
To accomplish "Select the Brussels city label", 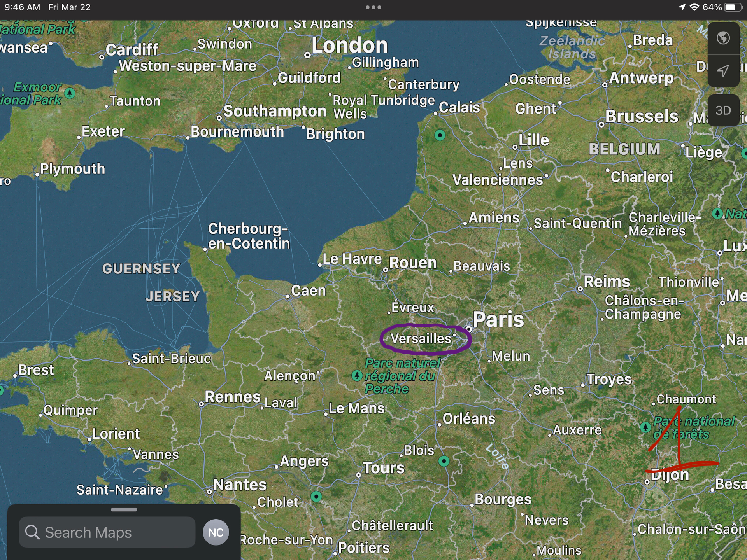I will click(642, 116).
